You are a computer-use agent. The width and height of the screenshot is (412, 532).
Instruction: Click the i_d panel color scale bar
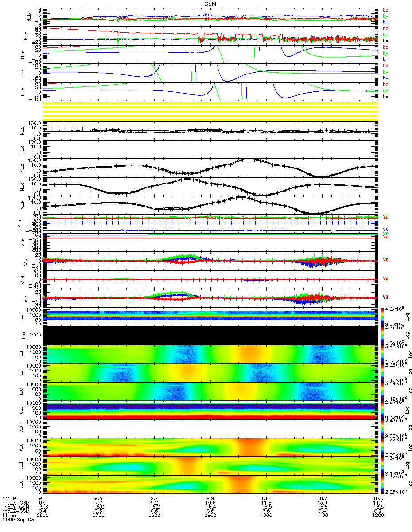coord(383,373)
